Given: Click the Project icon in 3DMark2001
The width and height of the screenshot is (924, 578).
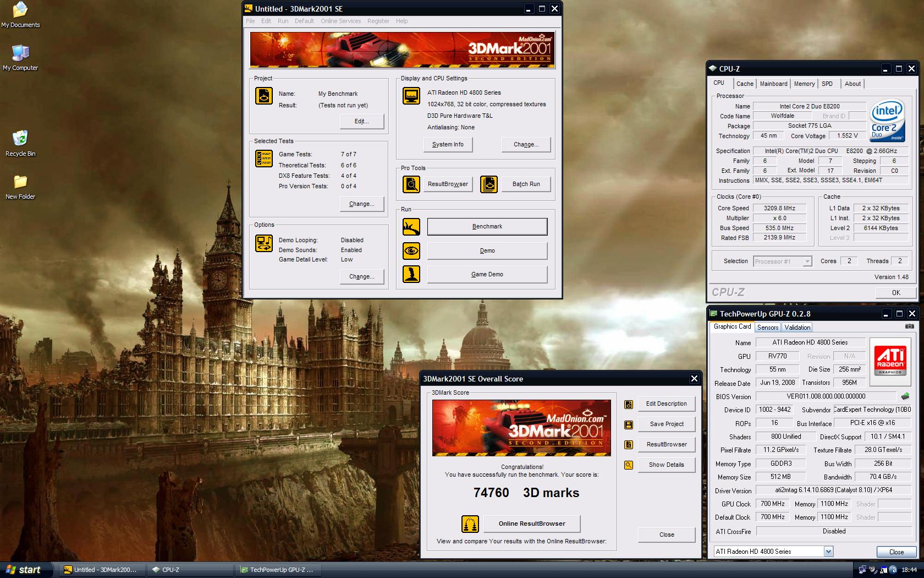Looking at the screenshot, I should (264, 96).
